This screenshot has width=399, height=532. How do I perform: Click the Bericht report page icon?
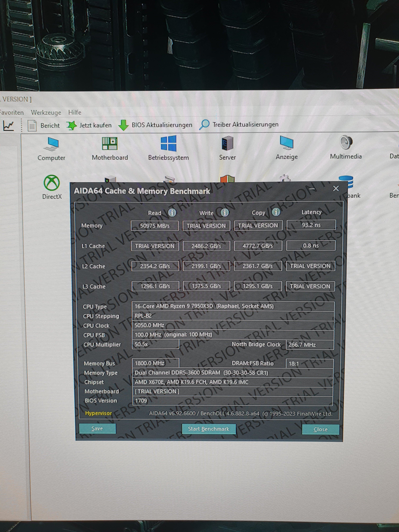[32, 125]
